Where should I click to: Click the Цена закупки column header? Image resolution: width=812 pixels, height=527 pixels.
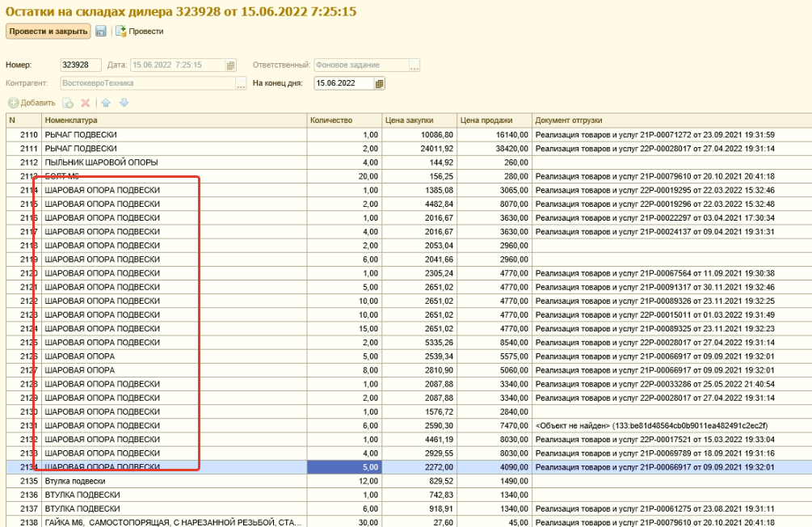[419, 120]
